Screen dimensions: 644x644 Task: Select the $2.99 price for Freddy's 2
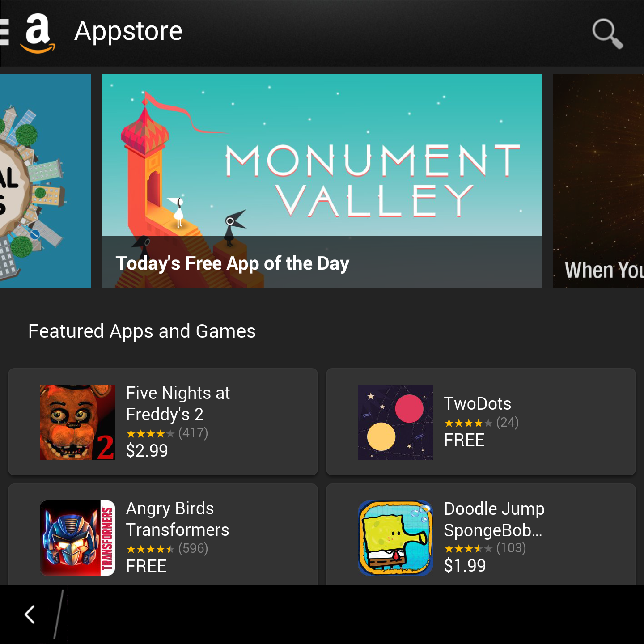(147, 450)
